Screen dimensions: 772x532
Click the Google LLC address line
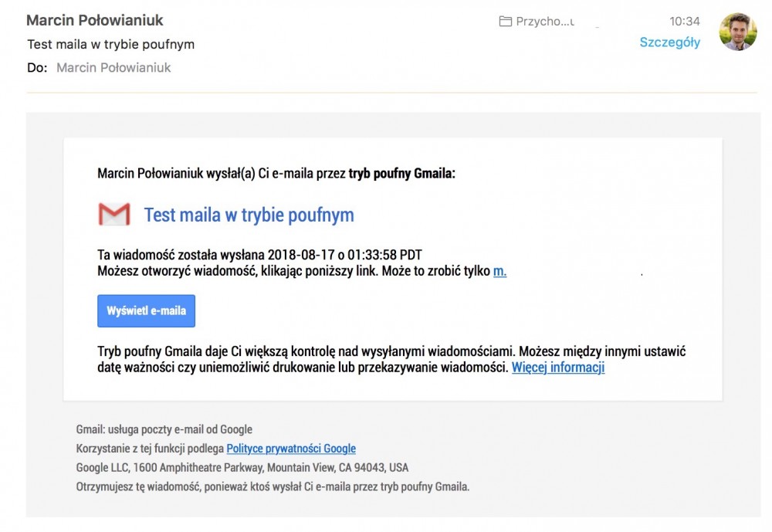[242, 467]
